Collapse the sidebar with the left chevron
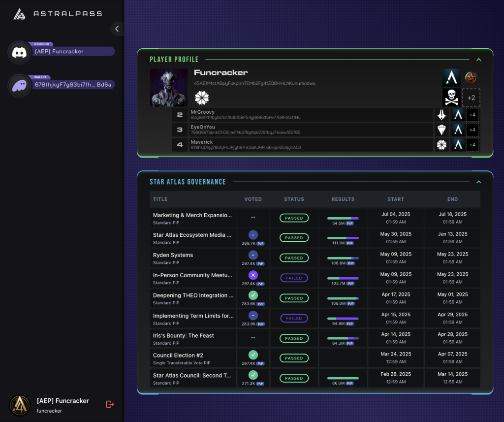The image size is (504, 422). [117, 29]
